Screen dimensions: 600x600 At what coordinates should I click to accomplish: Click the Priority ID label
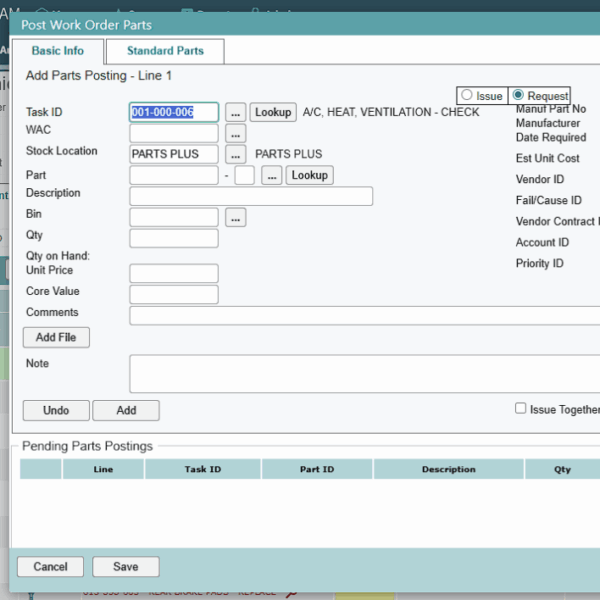[539, 263]
